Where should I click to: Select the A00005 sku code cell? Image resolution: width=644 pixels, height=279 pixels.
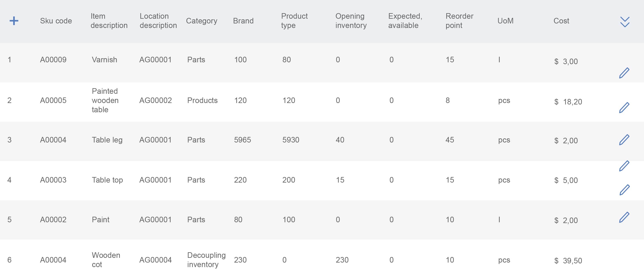53,101
